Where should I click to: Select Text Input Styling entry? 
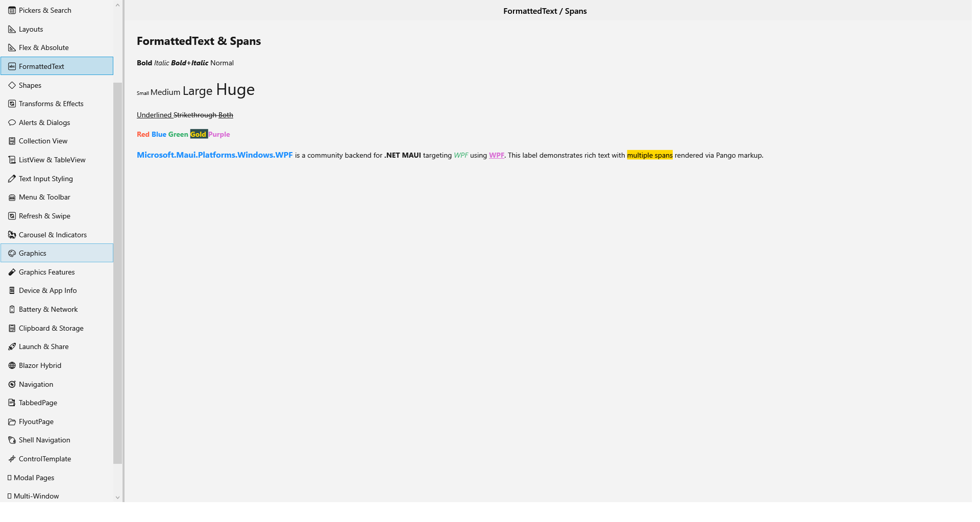click(57, 179)
